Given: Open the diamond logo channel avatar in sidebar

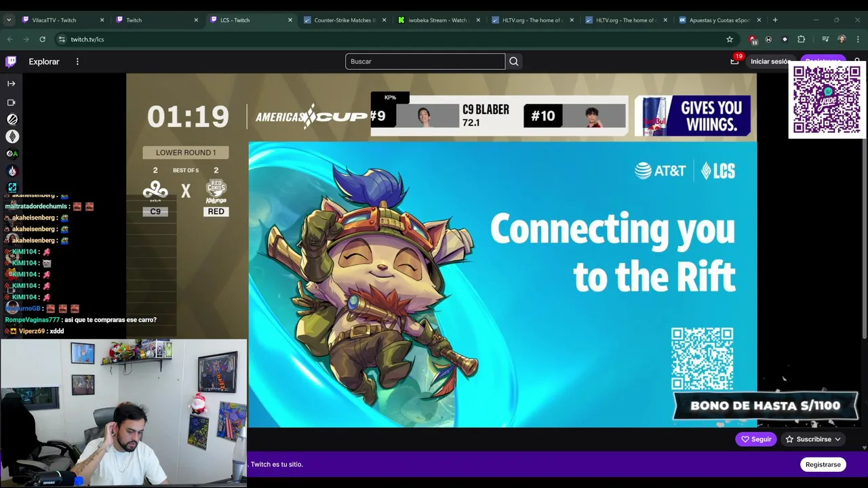Looking at the screenshot, I should pyautogui.click(x=12, y=136).
